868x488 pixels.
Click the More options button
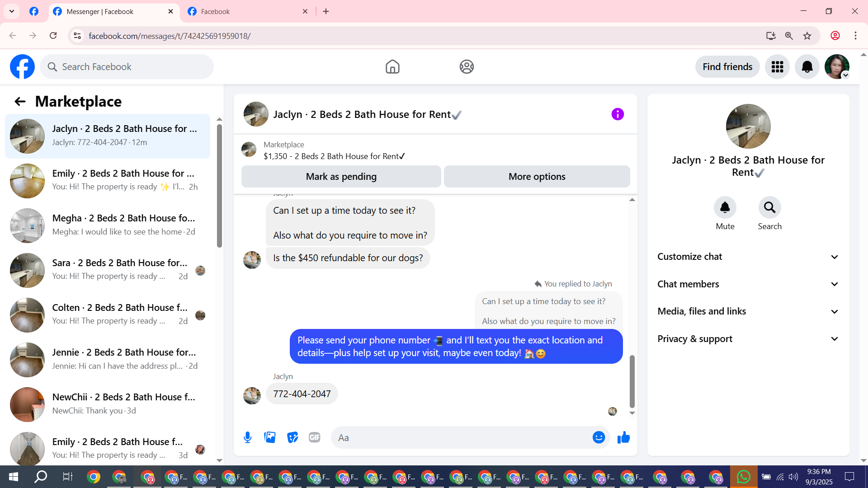click(x=537, y=177)
